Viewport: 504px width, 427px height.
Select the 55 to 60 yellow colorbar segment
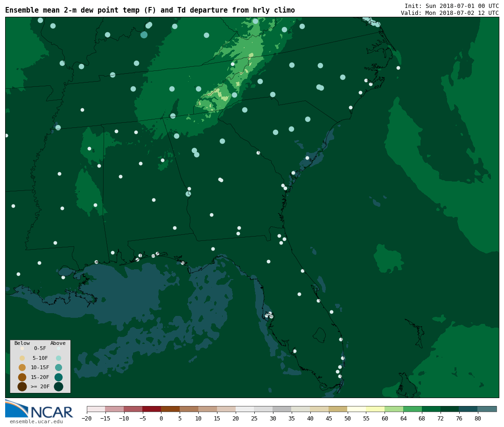(x=376, y=409)
